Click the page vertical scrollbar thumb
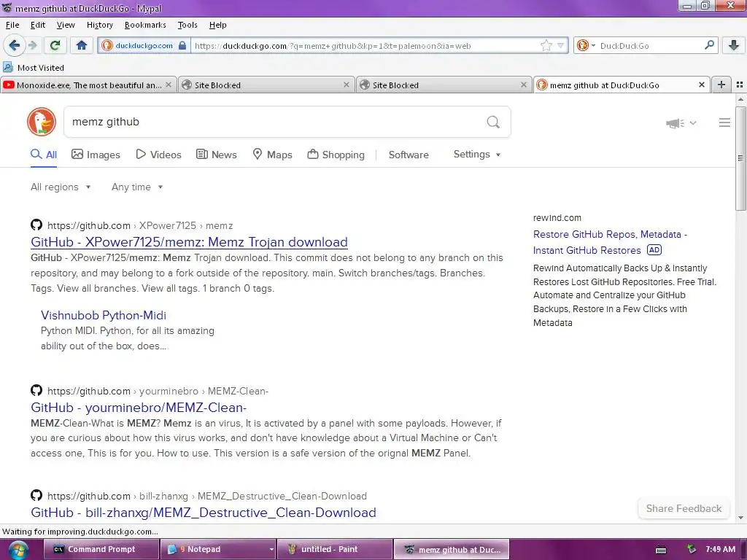Screen dimensions: 747x560 pos(740,158)
